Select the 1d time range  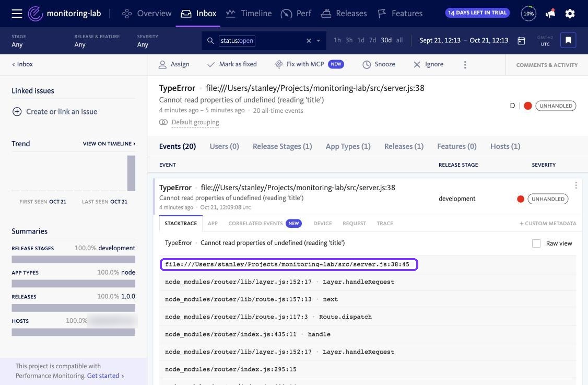click(x=360, y=40)
